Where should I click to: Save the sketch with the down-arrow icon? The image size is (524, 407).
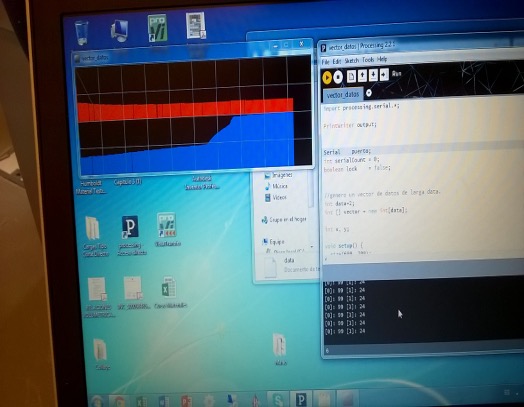(x=373, y=75)
